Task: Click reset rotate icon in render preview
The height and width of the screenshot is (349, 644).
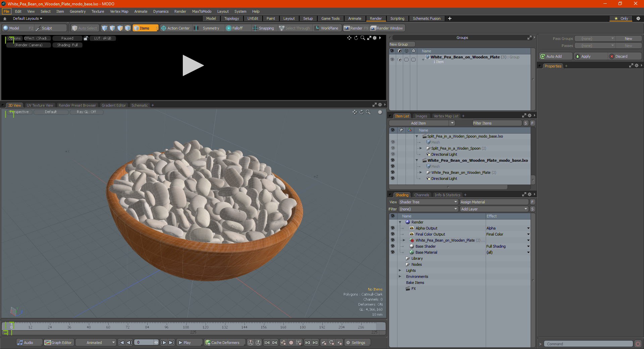Action: (x=356, y=38)
